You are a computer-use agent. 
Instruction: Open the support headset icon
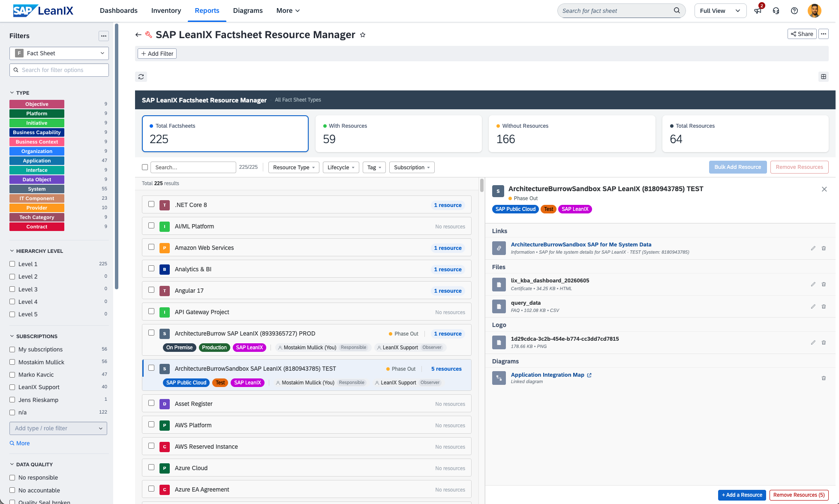[776, 11]
